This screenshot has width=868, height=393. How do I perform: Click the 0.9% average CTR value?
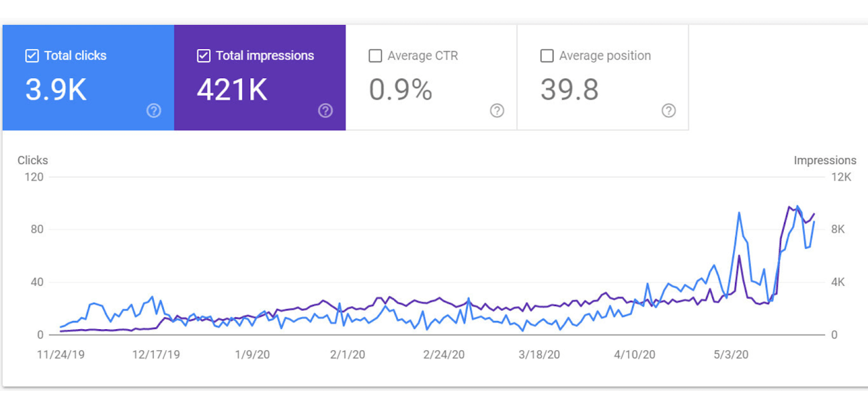click(x=400, y=90)
